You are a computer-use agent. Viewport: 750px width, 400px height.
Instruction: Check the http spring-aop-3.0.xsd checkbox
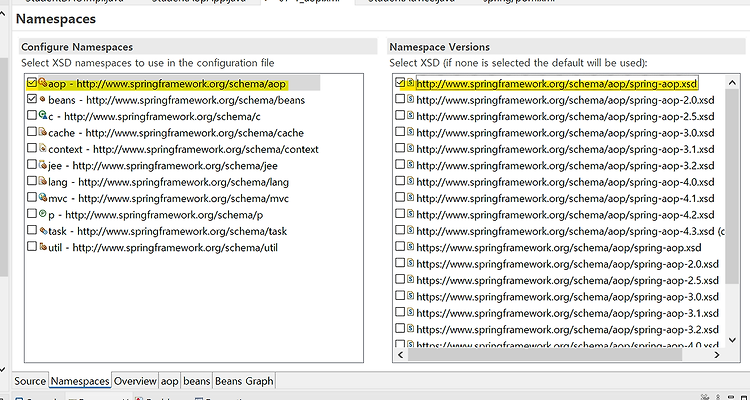click(400, 132)
